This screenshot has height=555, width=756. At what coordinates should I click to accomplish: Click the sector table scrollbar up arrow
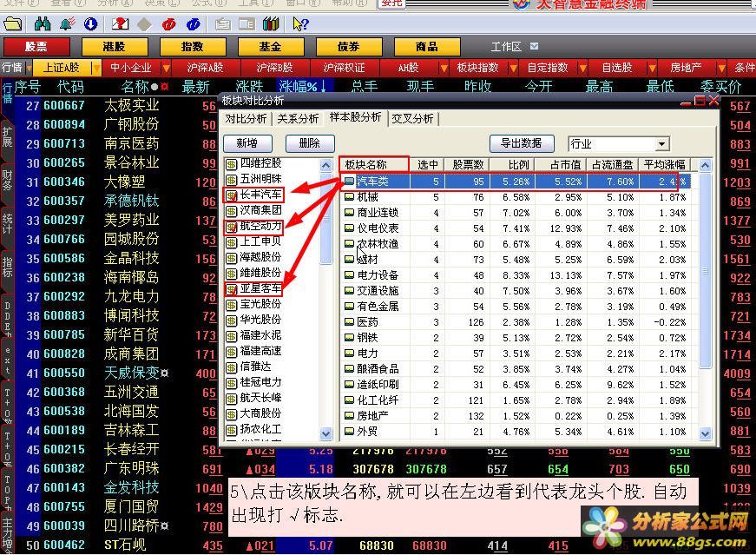tap(705, 166)
